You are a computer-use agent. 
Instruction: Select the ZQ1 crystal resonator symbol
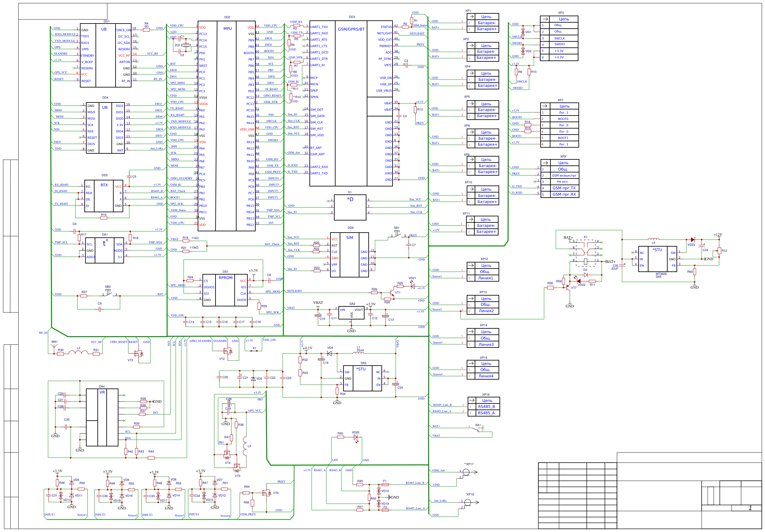(x=186, y=45)
